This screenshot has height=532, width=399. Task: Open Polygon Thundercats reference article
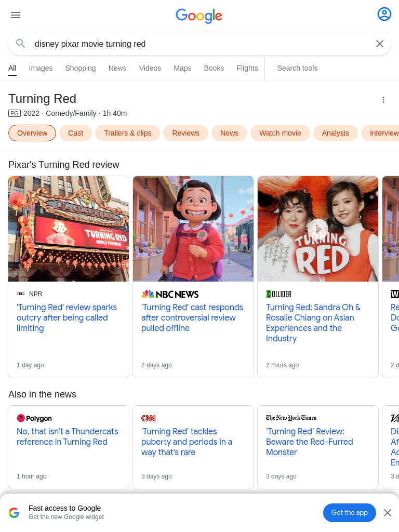click(67, 436)
